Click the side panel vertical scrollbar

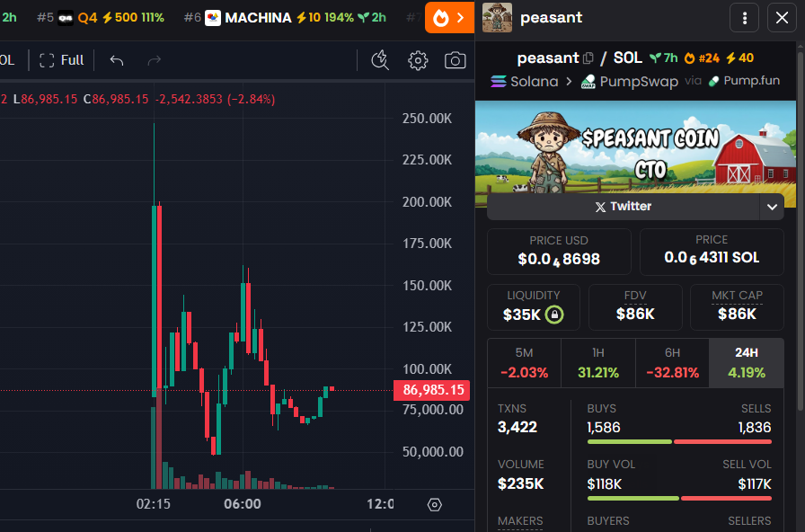coord(801,230)
